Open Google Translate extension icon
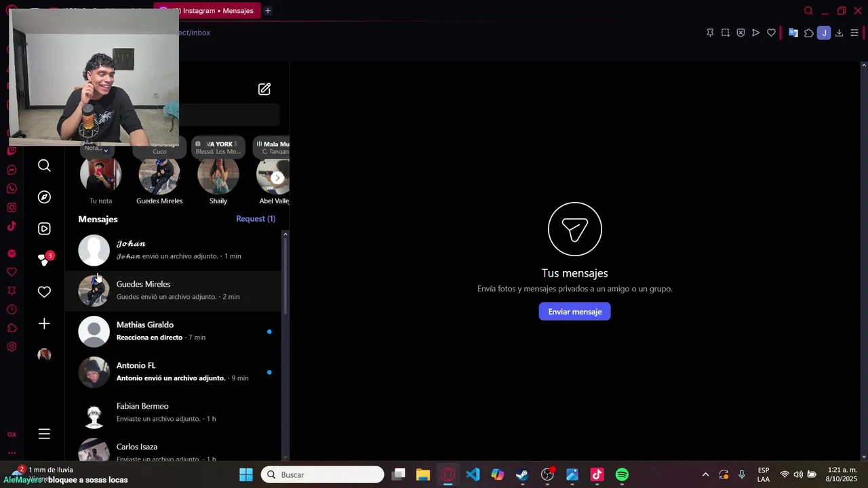The image size is (868, 488). click(793, 33)
